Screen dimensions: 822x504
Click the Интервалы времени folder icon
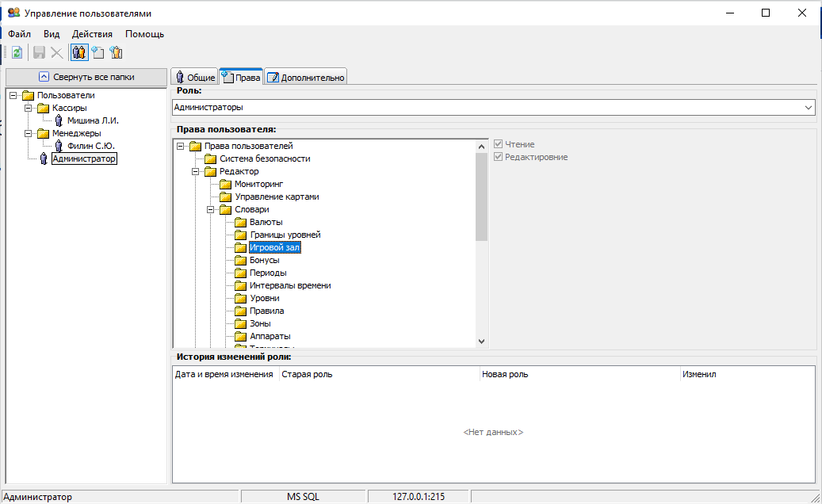(241, 285)
